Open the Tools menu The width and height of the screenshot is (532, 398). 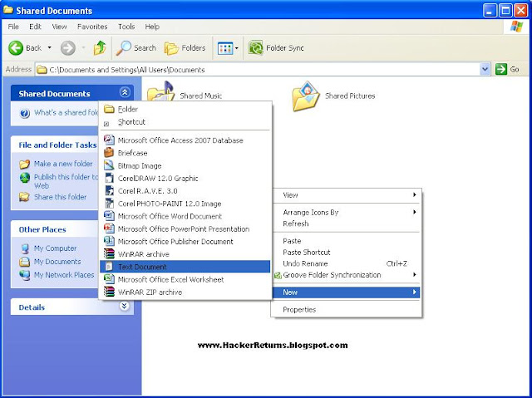tap(126, 27)
